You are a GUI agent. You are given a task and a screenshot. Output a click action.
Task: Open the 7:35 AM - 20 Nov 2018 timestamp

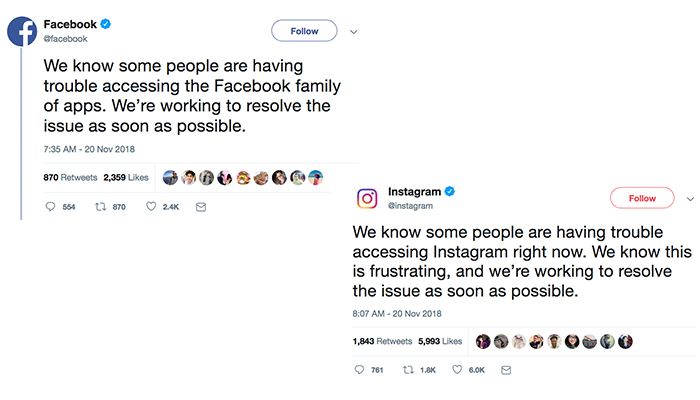point(89,149)
